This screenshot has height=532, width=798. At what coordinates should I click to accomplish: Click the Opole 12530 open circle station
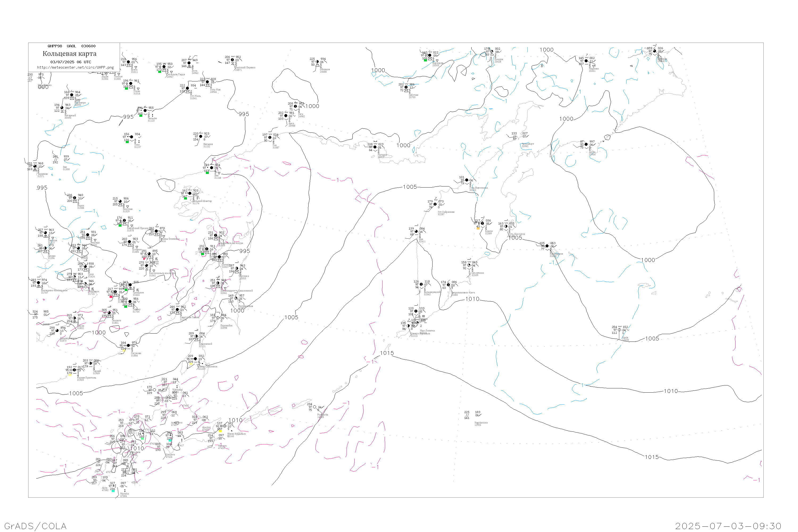tap(620, 330)
